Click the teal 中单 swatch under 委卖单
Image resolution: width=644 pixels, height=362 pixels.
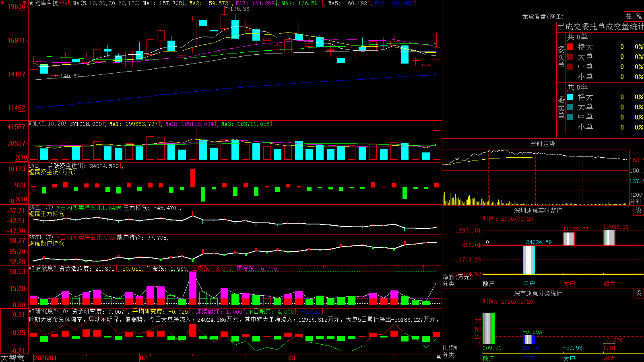(570, 117)
